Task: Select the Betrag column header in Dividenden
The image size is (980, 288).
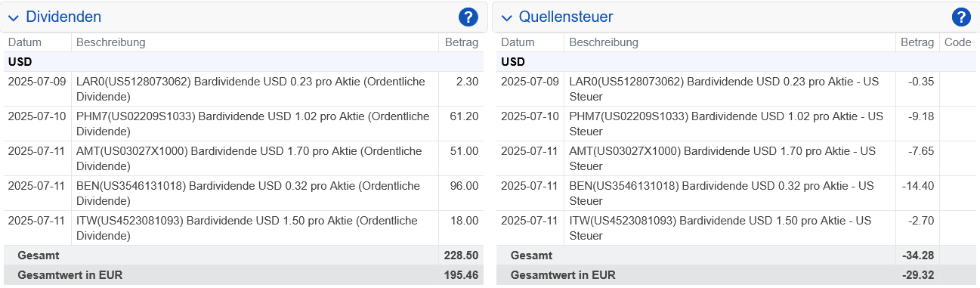Action: tap(461, 42)
